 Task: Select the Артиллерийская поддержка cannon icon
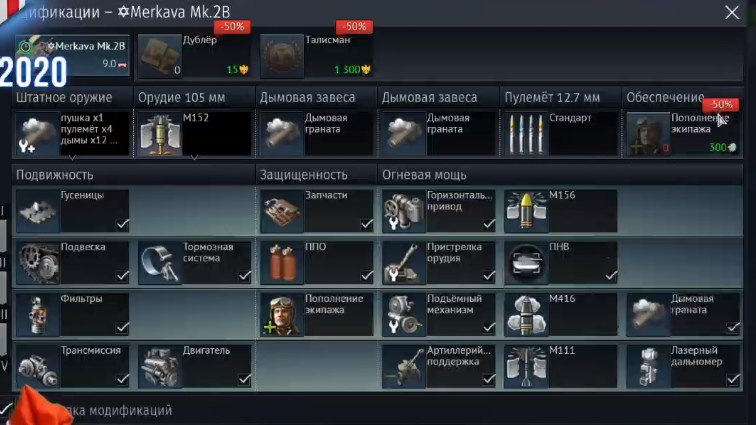pos(404,367)
